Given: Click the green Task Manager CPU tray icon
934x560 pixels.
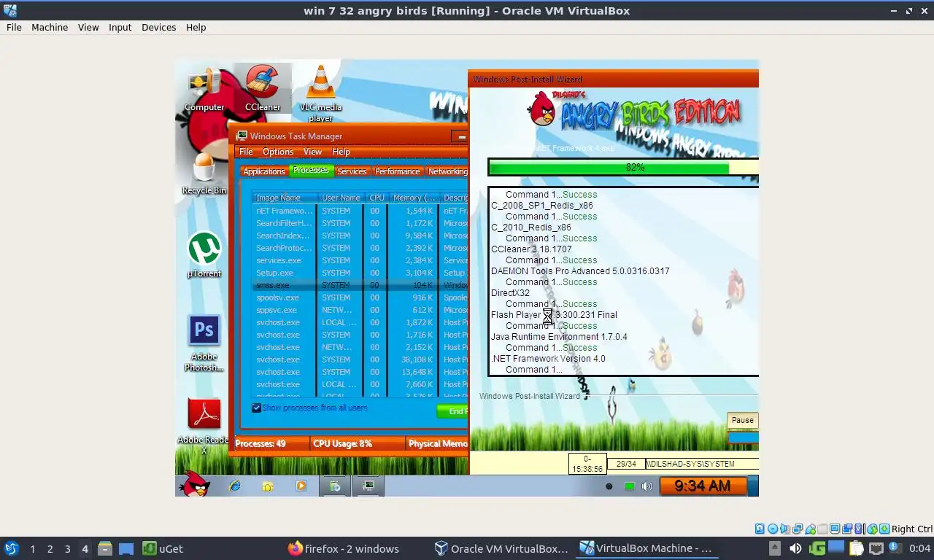Looking at the screenshot, I should [x=629, y=486].
